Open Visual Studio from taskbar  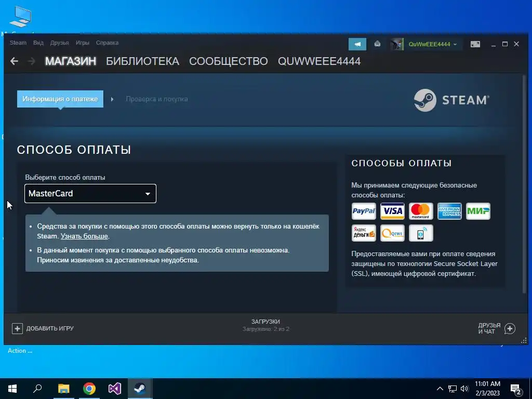point(115,389)
